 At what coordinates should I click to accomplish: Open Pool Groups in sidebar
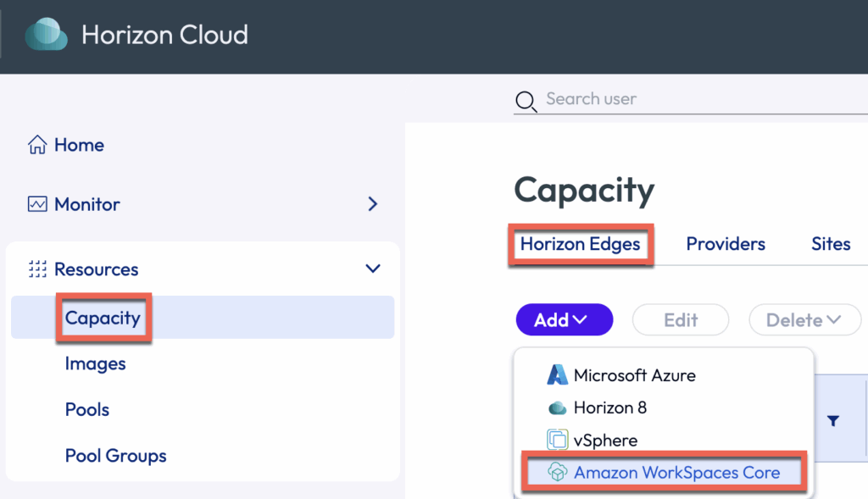[115, 456]
